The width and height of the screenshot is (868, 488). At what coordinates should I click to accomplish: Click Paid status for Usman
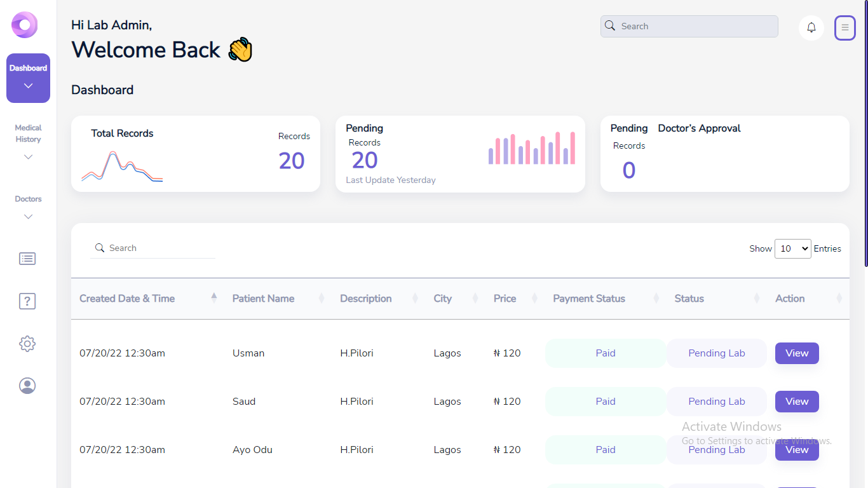(x=606, y=353)
